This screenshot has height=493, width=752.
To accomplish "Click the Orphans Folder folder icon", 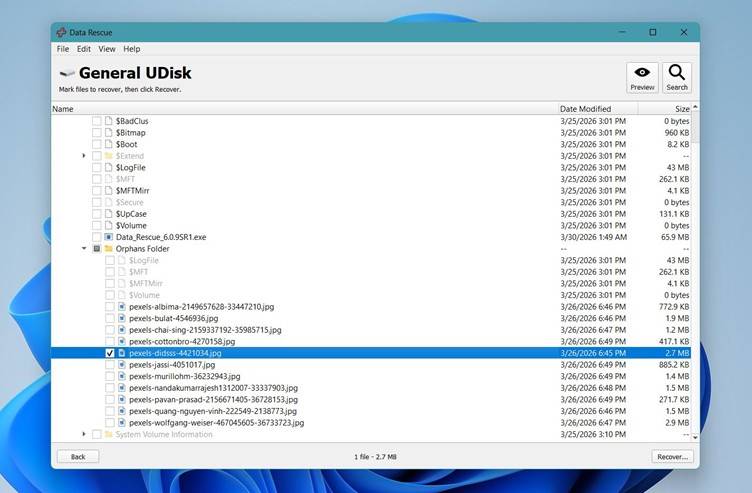I will point(109,248).
